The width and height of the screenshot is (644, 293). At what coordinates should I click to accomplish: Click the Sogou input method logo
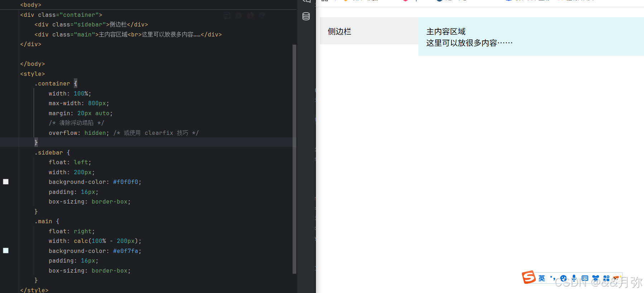[x=529, y=277]
